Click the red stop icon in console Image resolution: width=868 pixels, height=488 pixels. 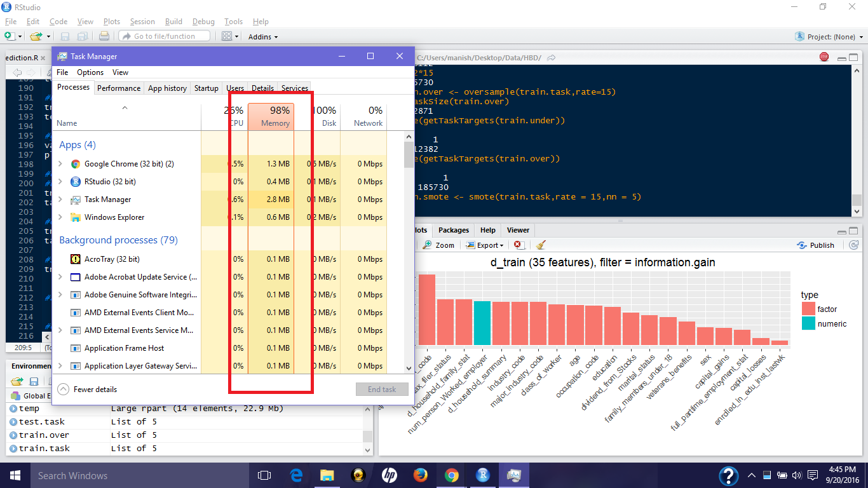[x=824, y=57]
